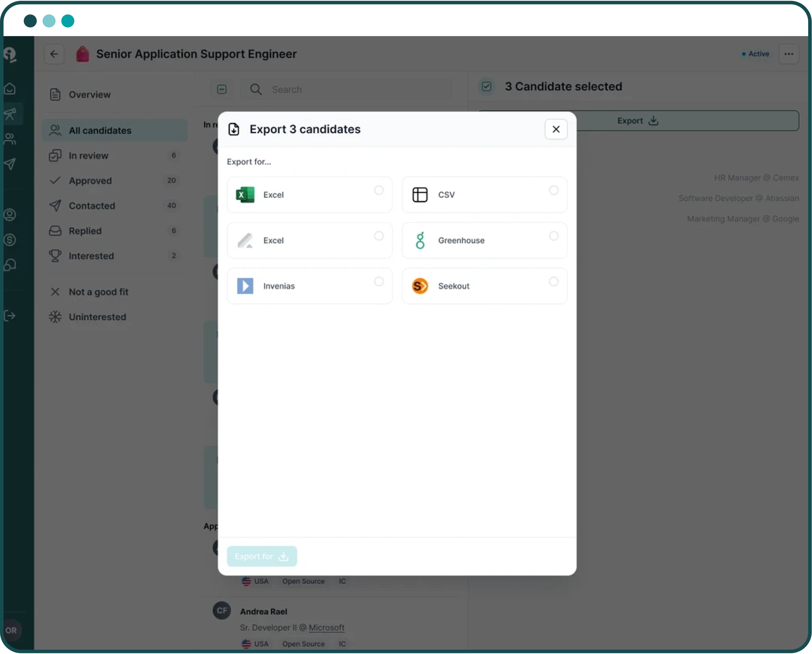Pick the Invenias export option
812x654 pixels.
tap(378, 281)
